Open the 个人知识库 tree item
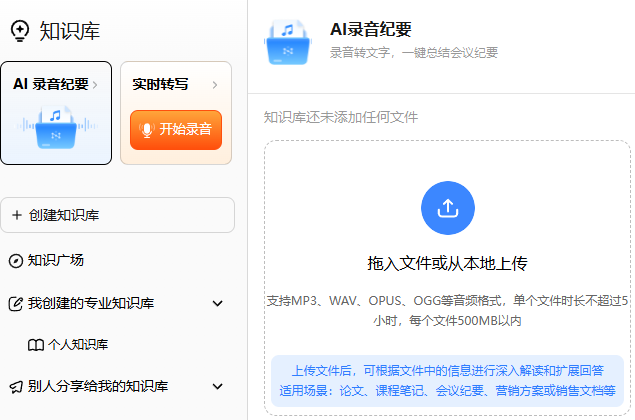The width and height of the screenshot is (635, 420). pos(78,344)
